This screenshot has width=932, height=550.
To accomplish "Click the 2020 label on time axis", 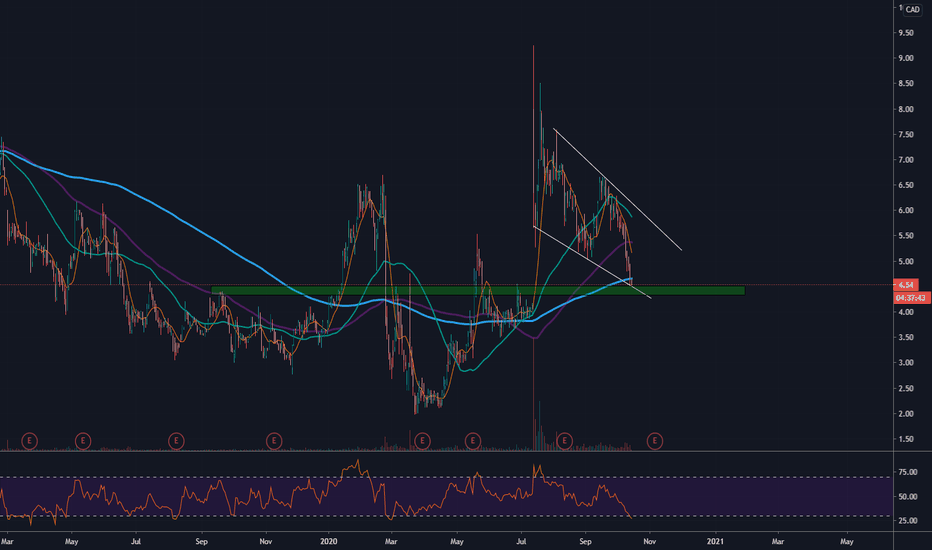I will [329, 542].
